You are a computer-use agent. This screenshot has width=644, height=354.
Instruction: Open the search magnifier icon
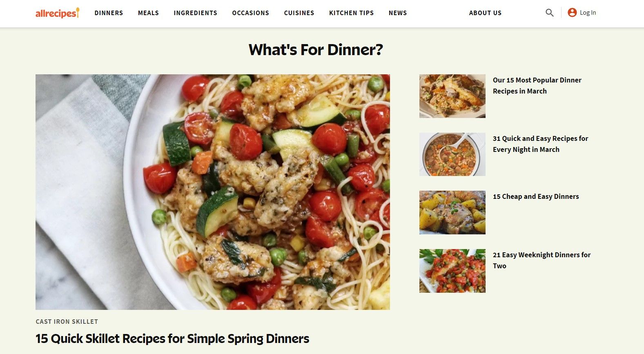pos(550,13)
